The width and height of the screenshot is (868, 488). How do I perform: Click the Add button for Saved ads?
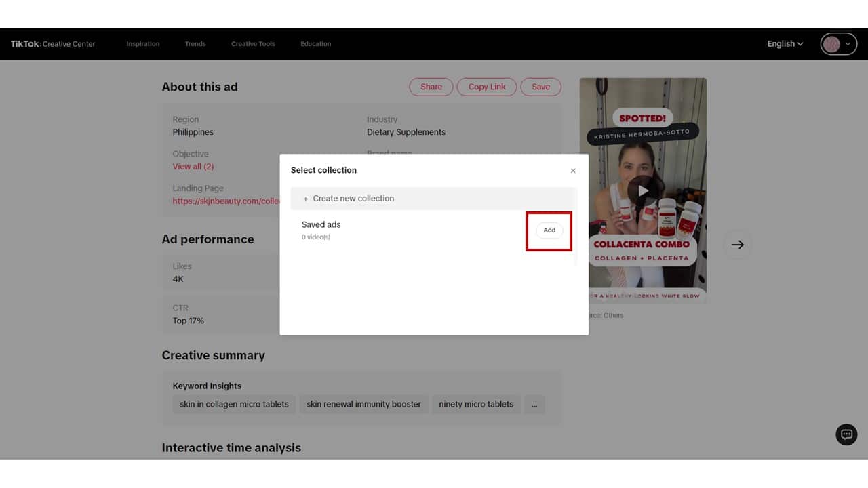pos(549,230)
